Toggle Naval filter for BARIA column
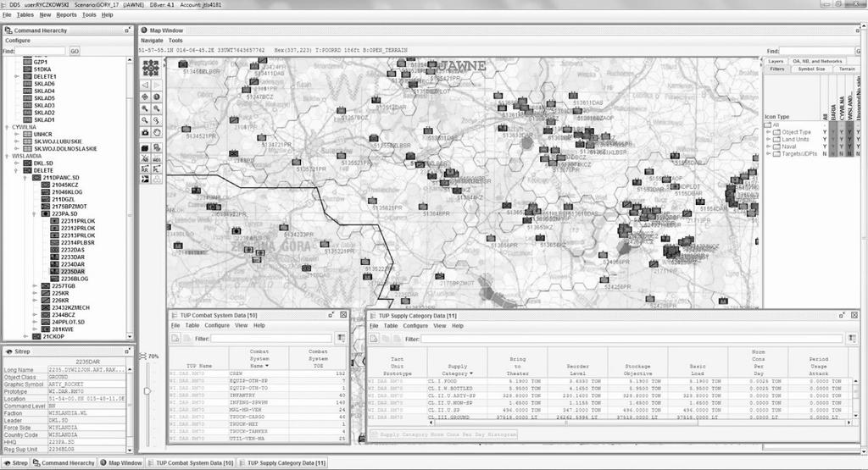 coord(833,147)
